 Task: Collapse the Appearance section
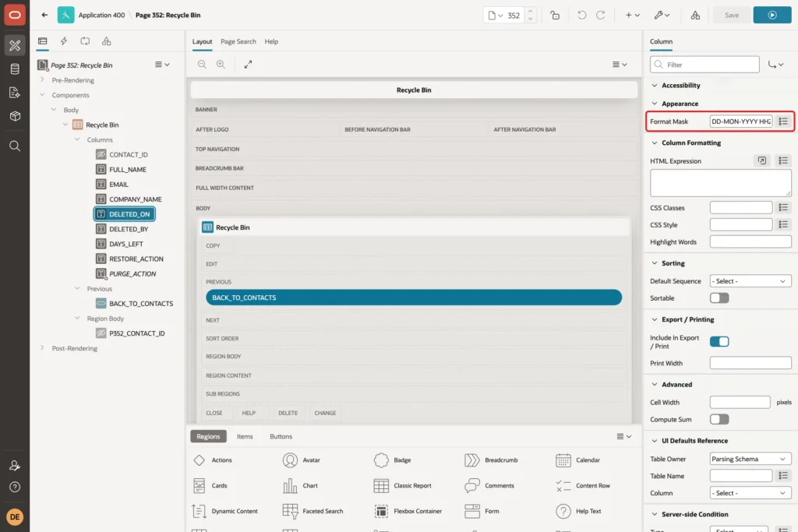[x=655, y=104]
